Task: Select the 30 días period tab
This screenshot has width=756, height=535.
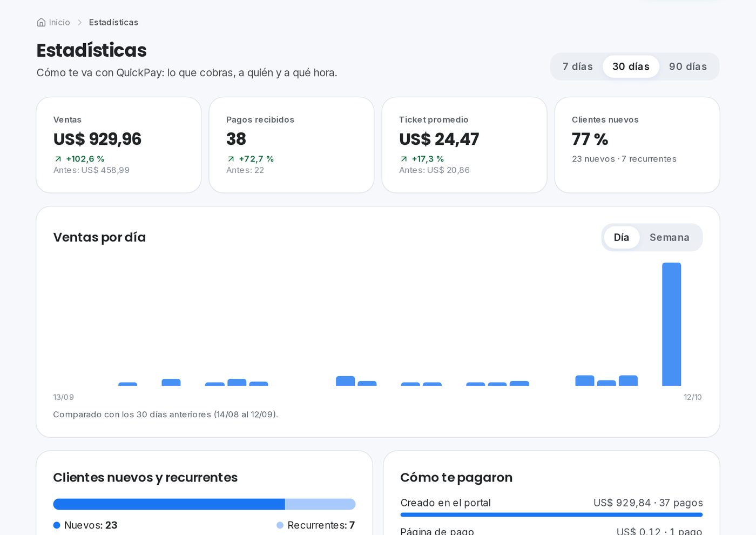Action: click(631, 66)
